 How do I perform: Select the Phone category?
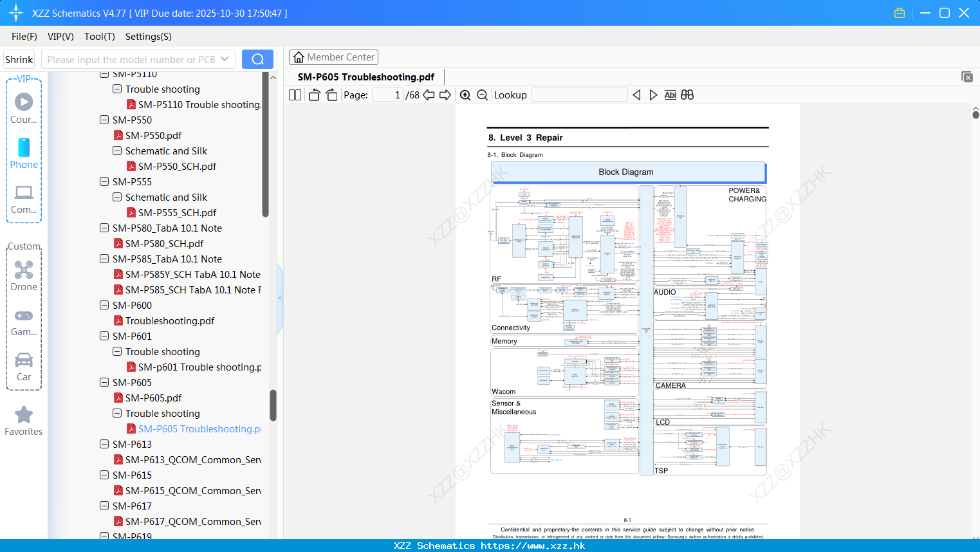pyautogui.click(x=24, y=154)
